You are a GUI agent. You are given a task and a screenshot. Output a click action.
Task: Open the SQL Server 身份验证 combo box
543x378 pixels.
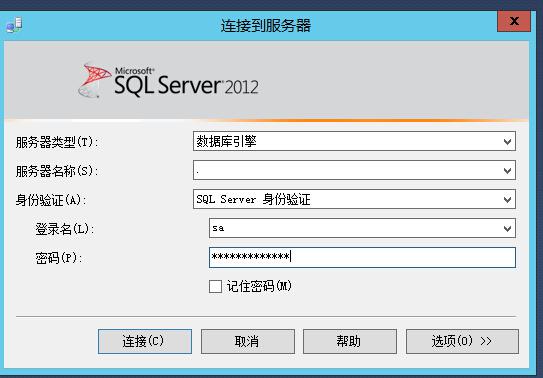tap(354, 199)
